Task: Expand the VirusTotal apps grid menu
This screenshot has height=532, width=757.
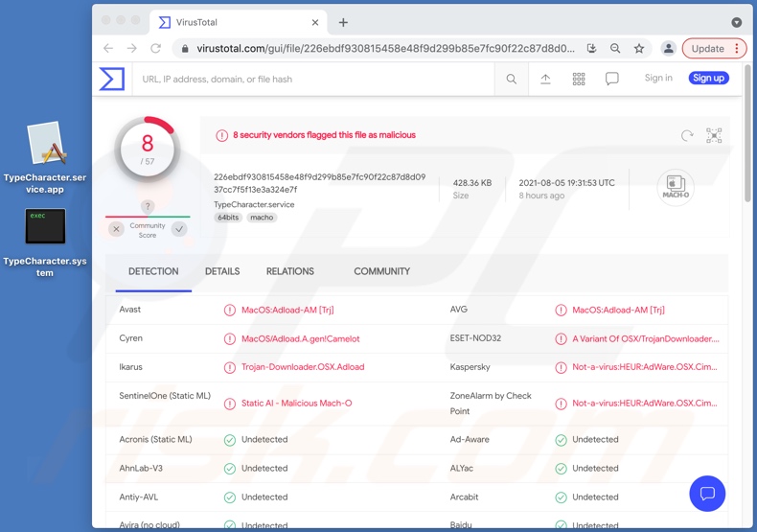Action: coord(579,80)
